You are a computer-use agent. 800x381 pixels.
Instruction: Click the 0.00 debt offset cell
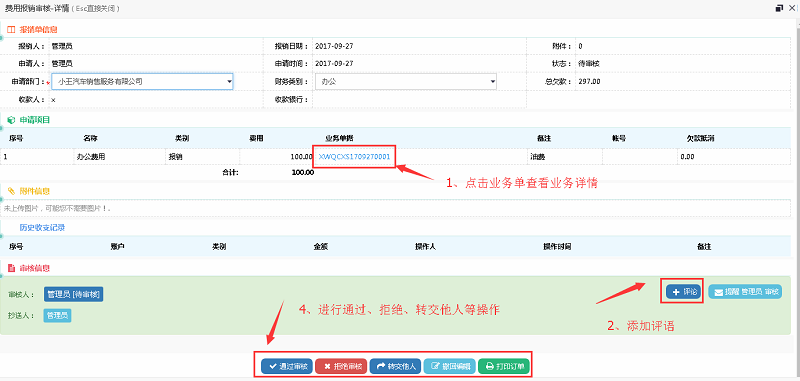click(x=734, y=157)
